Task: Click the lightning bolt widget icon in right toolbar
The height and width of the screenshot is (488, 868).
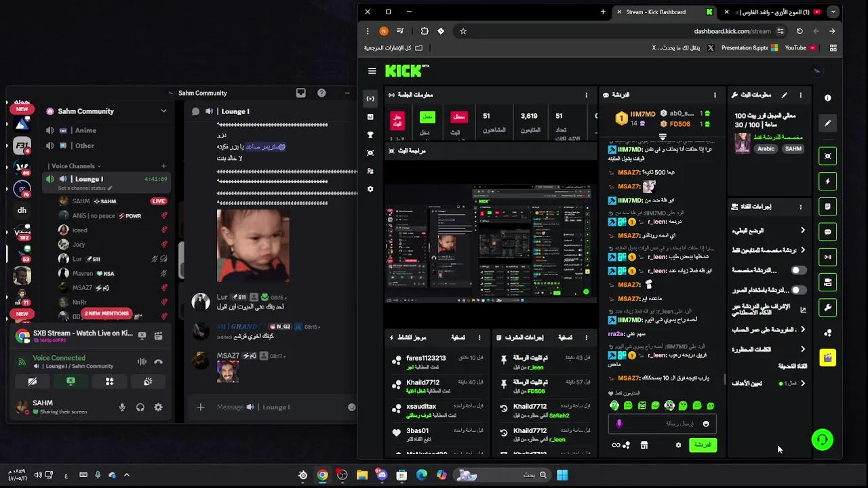Action: point(827,181)
